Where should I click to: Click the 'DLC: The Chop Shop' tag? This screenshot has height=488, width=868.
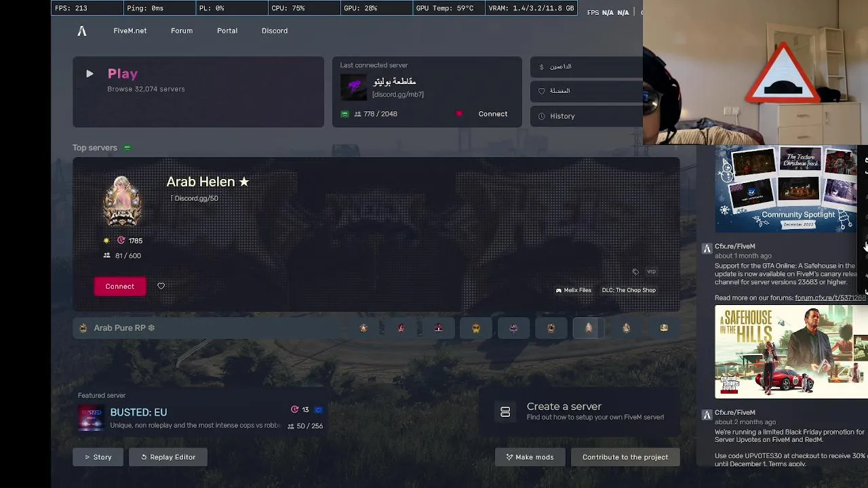click(x=629, y=290)
